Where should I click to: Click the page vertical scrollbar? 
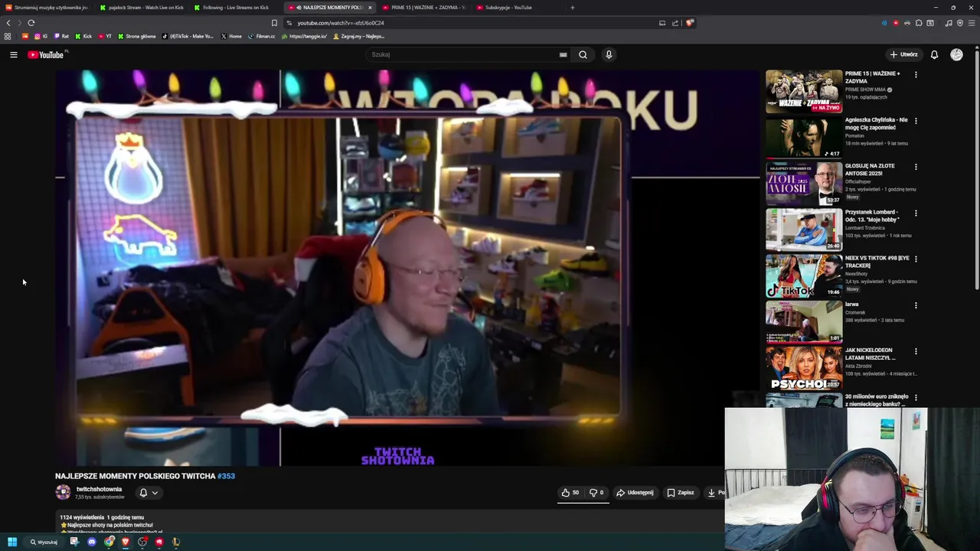click(977, 168)
